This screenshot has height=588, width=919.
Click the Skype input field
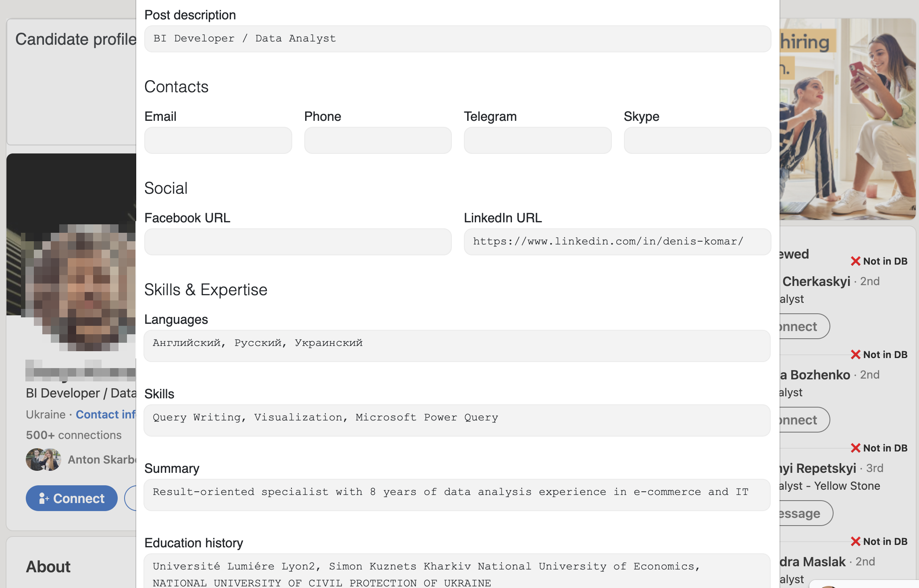697,140
